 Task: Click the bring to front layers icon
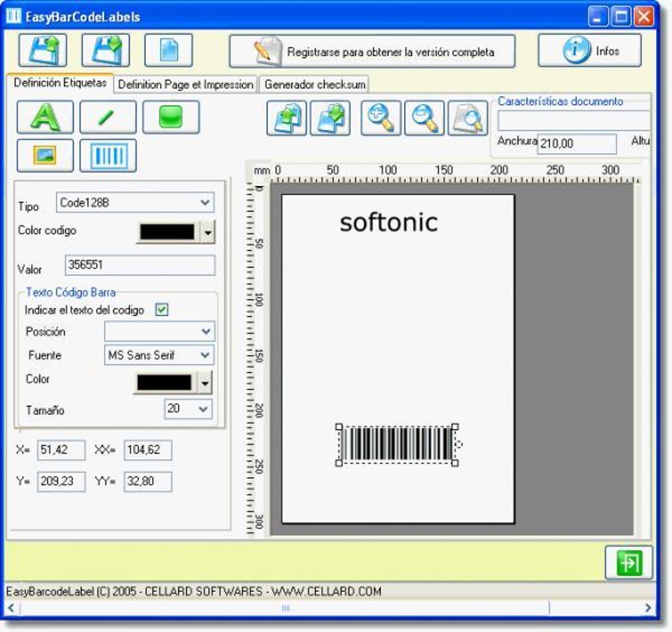287,118
